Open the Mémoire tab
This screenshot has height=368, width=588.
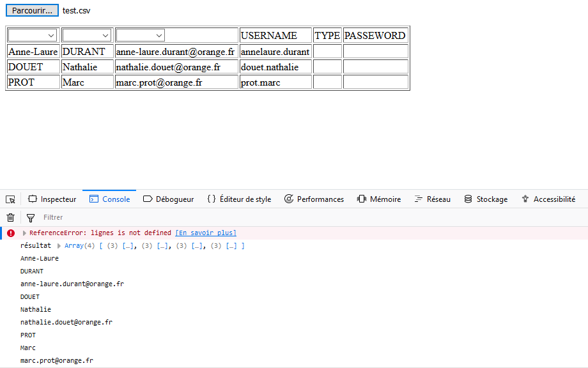click(x=378, y=199)
